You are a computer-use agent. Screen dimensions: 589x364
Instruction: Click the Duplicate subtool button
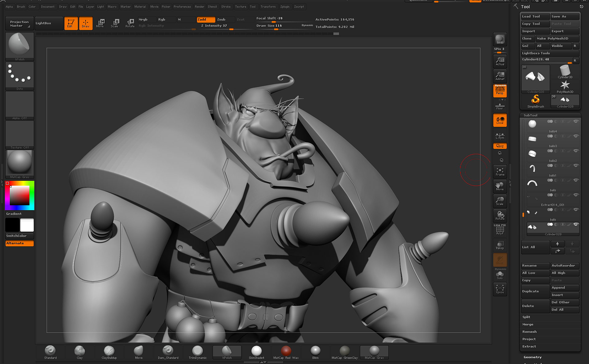(x=535, y=291)
